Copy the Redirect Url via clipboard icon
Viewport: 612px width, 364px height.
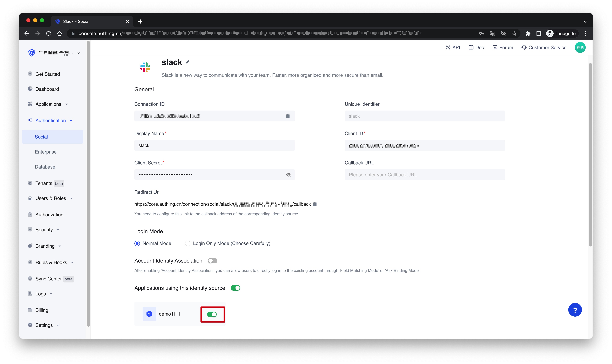coord(315,204)
